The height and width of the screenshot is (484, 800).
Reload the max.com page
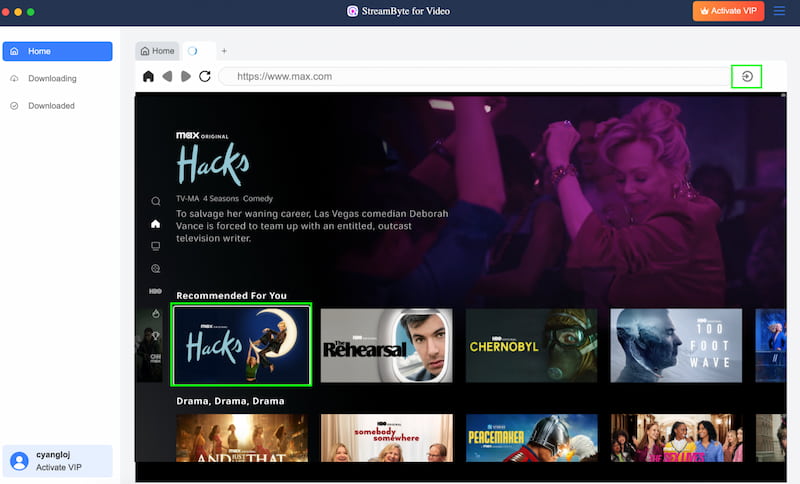click(205, 77)
